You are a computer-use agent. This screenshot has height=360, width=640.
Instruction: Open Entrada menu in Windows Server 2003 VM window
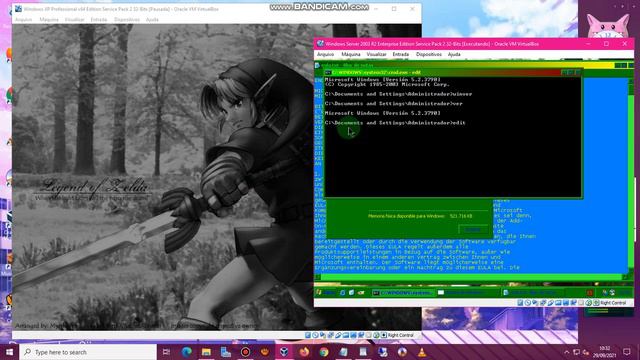click(400, 54)
